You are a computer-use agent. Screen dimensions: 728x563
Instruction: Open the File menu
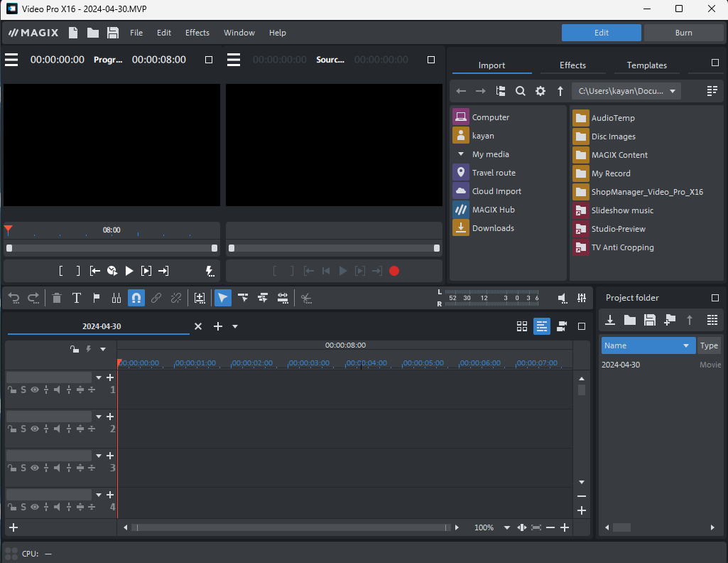point(136,33)
